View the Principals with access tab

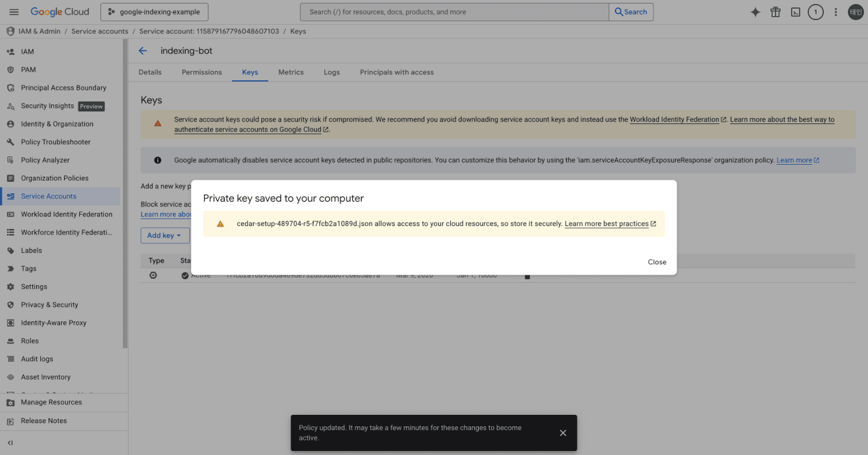tap(397, 72)
